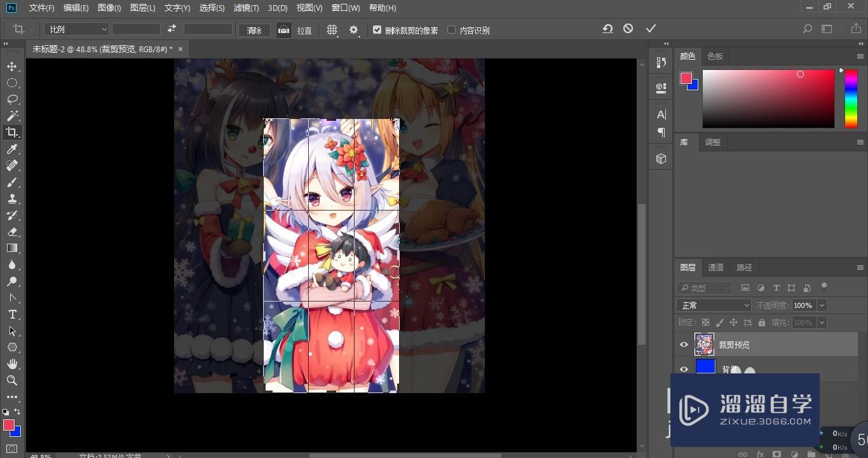Select the Crop tool in toolbox
Image resolution: width=868 pixels, height=458 pixels.
tap(12, 132)
